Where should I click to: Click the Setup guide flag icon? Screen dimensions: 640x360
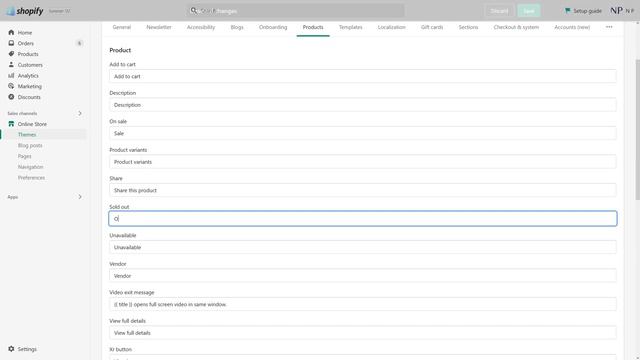tap(567, 11)
